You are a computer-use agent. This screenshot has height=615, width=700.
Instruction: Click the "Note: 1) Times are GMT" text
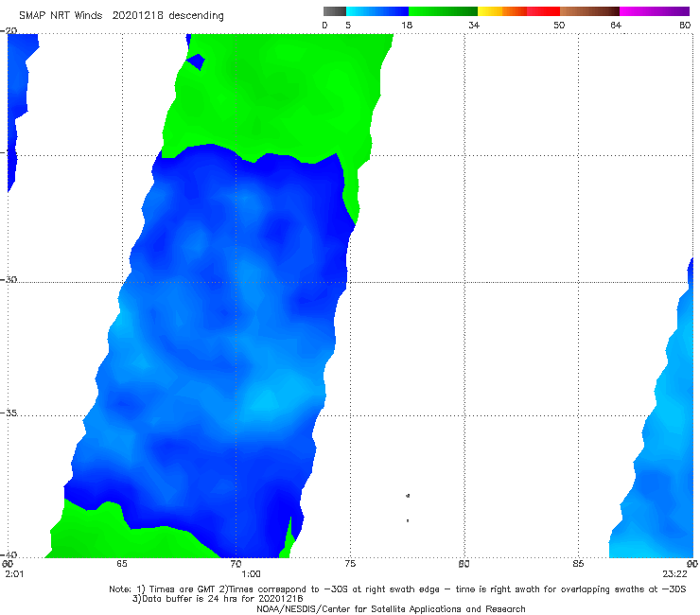point(163,589)
